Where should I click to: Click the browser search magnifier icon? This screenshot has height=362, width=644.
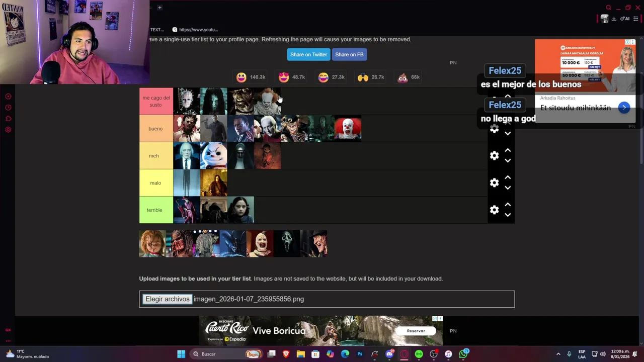click(608, 8)
